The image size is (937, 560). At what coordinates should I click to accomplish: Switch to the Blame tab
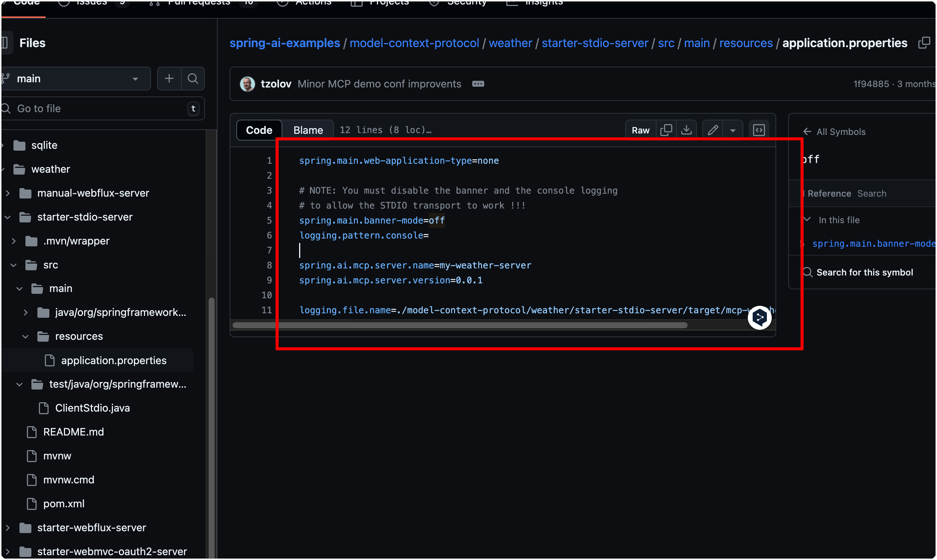click(x=308, y=130)
